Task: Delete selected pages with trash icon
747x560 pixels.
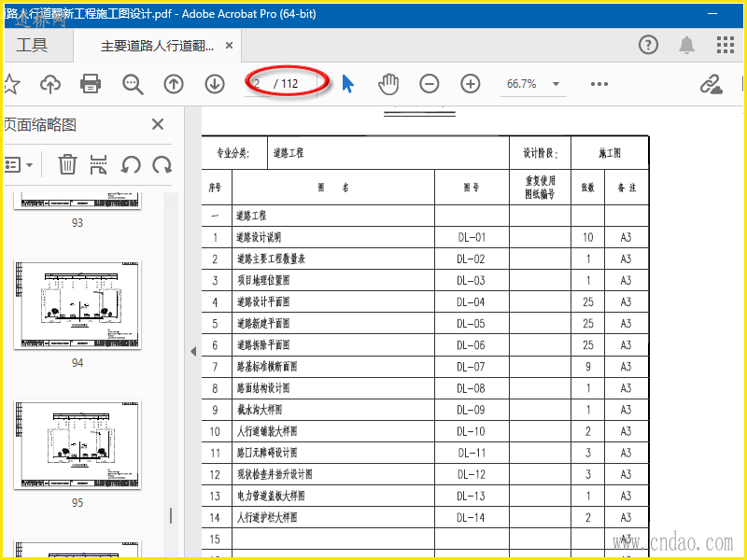Action: 67,165
